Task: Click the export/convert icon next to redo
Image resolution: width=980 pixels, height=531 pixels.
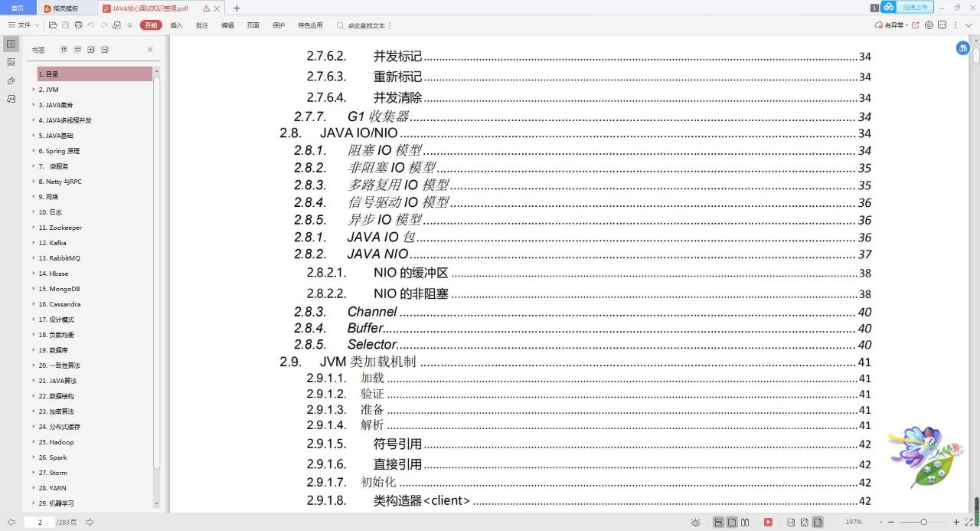Action: tap(116, 25)
